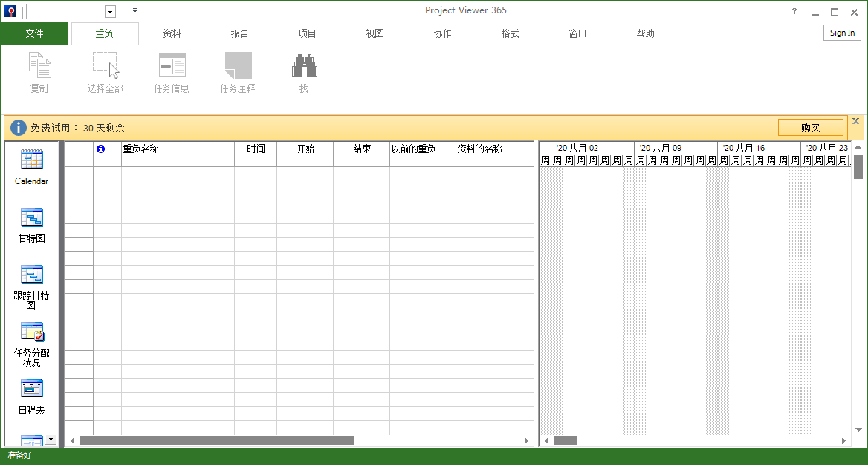Click table scrollbar left arrow
Viewport: 868px width, 465px height.
(x=73, y=440)
